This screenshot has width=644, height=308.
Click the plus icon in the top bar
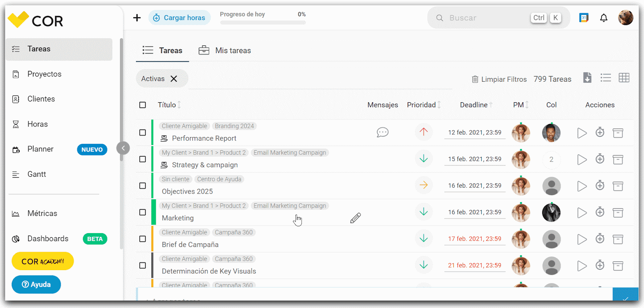click(x=137, y=18)
